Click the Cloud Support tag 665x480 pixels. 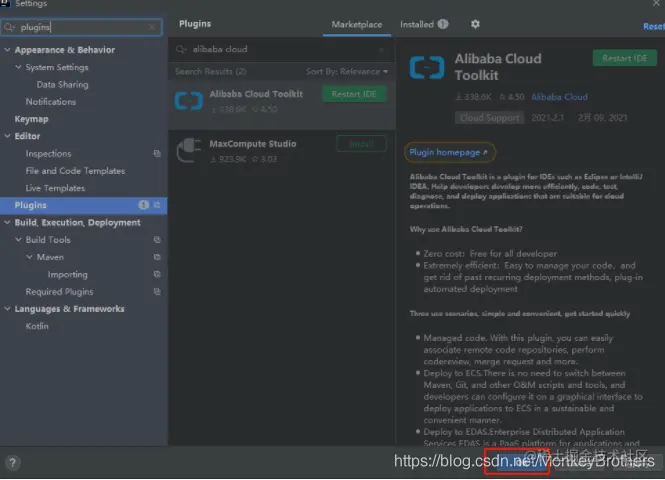tap(489, 118)
